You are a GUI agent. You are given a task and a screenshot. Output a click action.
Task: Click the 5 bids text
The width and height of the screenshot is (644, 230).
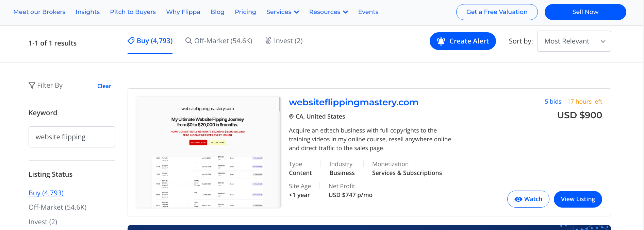point(553,102)
